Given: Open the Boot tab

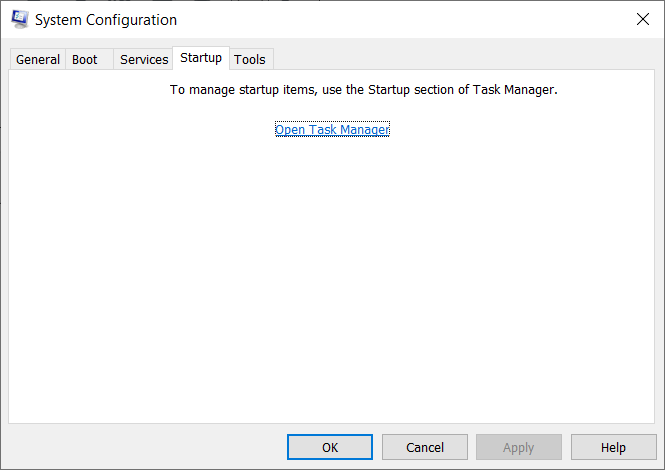Looking at the screenshot, I should (x=85, y=59).
